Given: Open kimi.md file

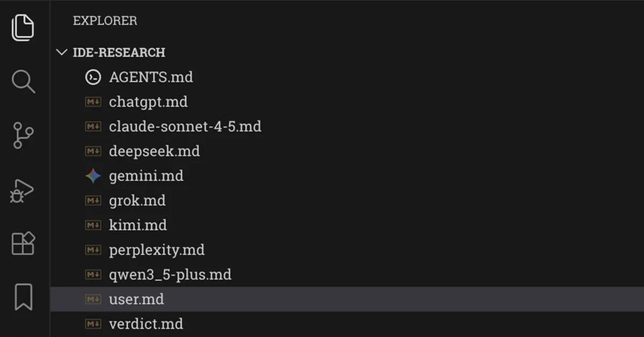Looking at the screenshot, I should [138, 225].
